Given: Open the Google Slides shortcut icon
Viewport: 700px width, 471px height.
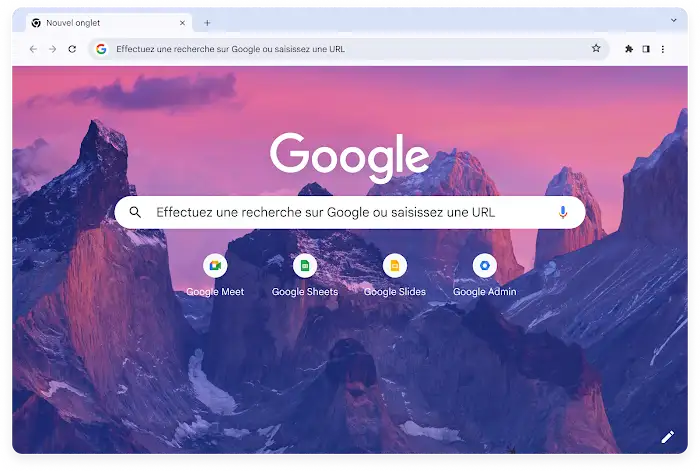Looking at the screenshot, I should (395, 266).
